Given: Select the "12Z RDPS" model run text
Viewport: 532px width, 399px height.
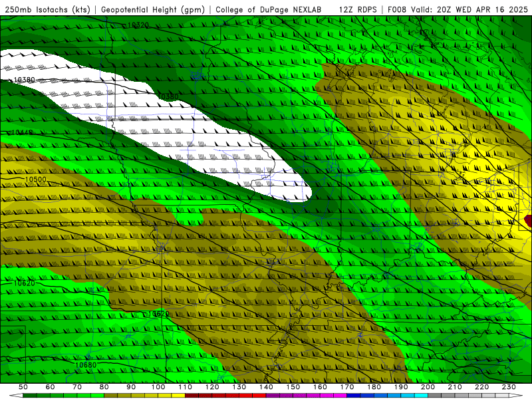Looking at the screenshot, I should [x=358, y=10].
